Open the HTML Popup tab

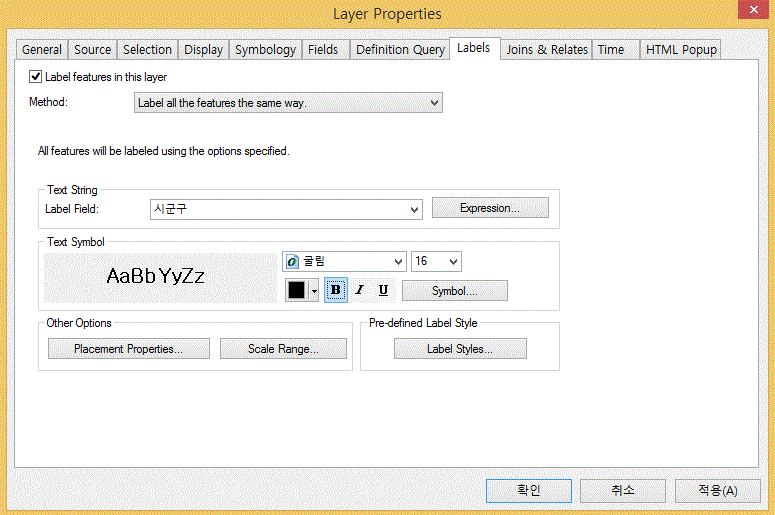(x=681, y=50)
